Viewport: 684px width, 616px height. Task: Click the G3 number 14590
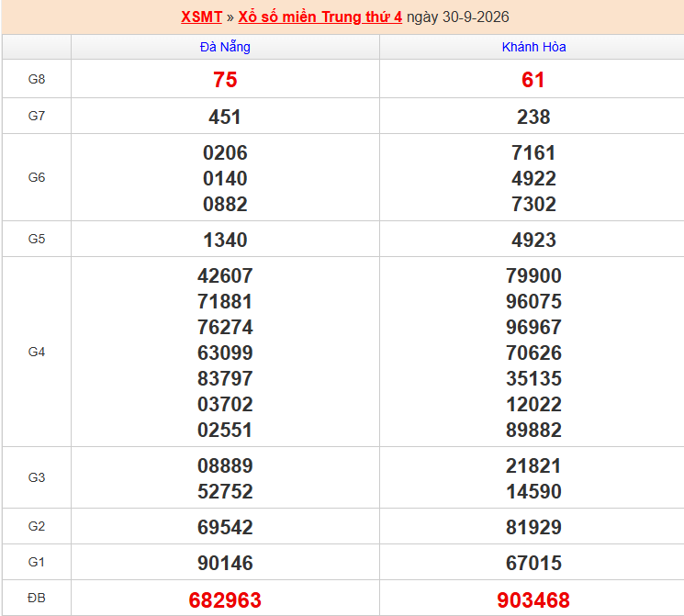tap(533, 492)
